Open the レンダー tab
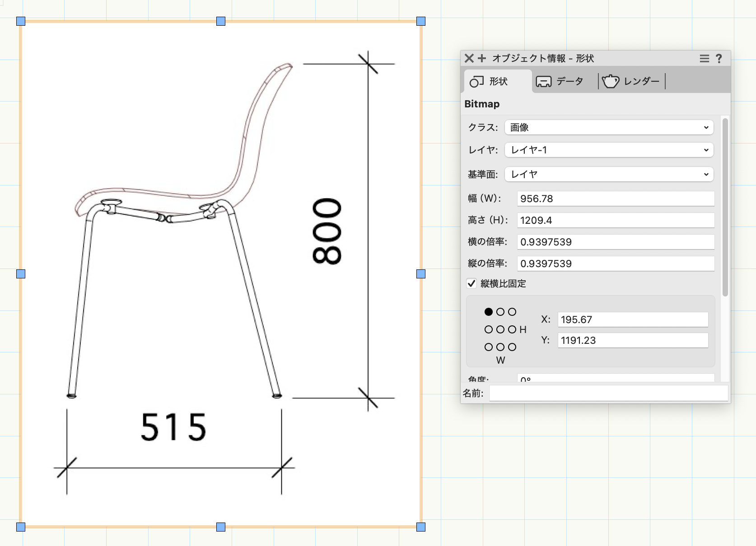The height and width of the screenshot is (546, 756). click(x=631, y=82)
